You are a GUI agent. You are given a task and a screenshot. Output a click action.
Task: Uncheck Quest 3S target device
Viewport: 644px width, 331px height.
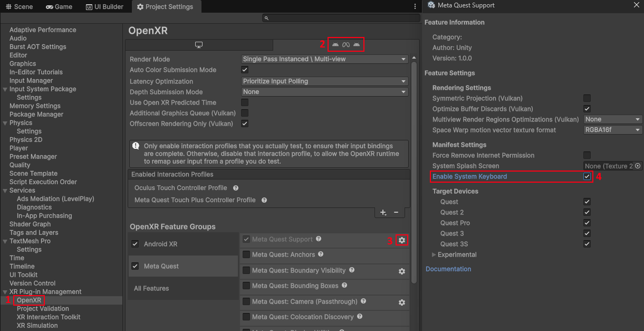[x=587, y=244]
